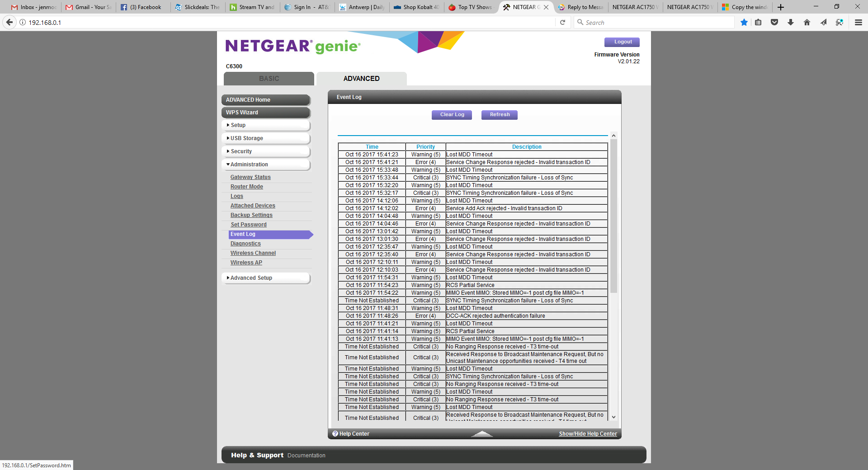Reload the page with the refresh icon

(x=562, y=22)
